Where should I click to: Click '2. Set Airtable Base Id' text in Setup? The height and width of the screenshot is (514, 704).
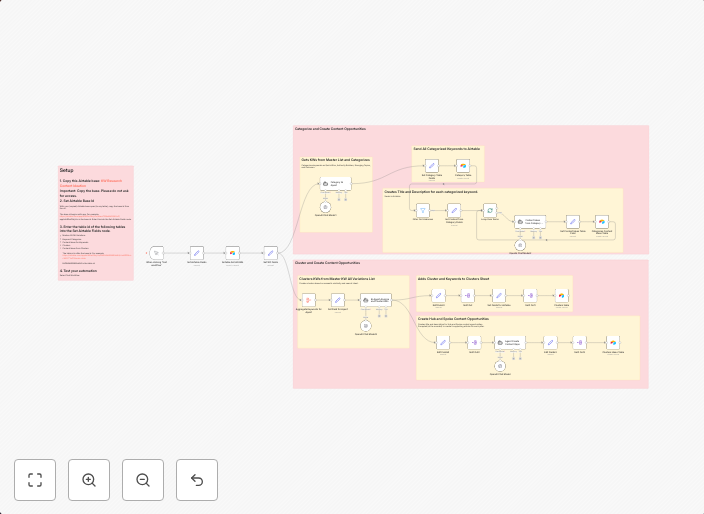point(77,201)
